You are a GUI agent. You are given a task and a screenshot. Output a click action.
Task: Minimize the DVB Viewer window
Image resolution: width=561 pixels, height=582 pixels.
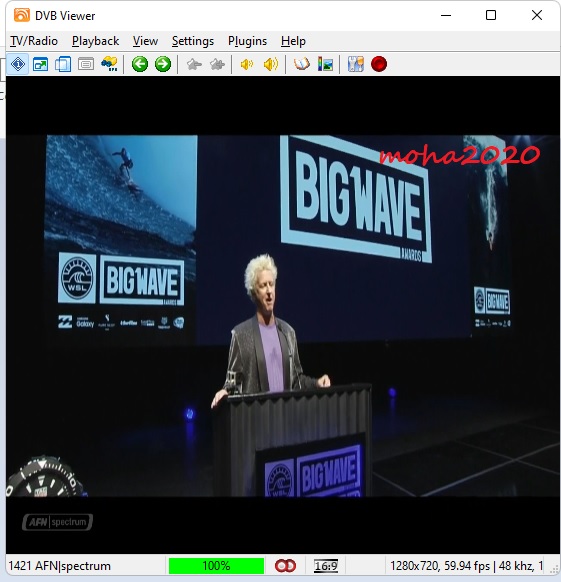446,15
